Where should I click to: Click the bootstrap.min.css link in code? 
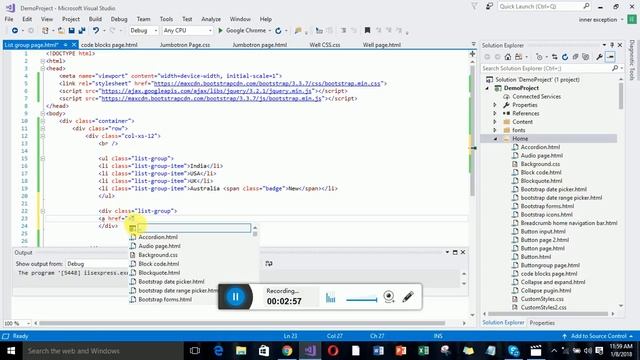267,83
